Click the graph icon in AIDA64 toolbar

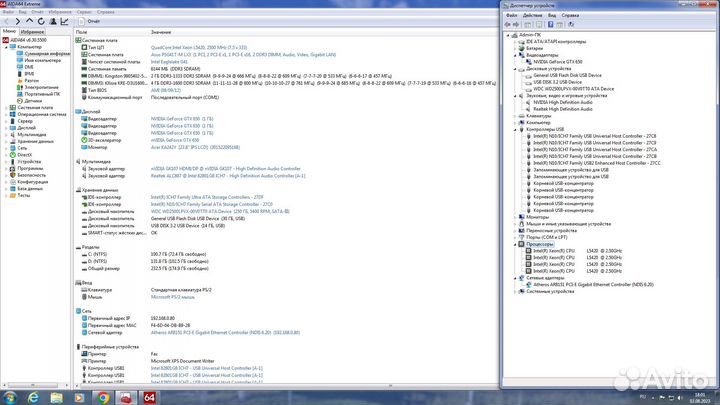pyautogui.click(x=65, y=21)
